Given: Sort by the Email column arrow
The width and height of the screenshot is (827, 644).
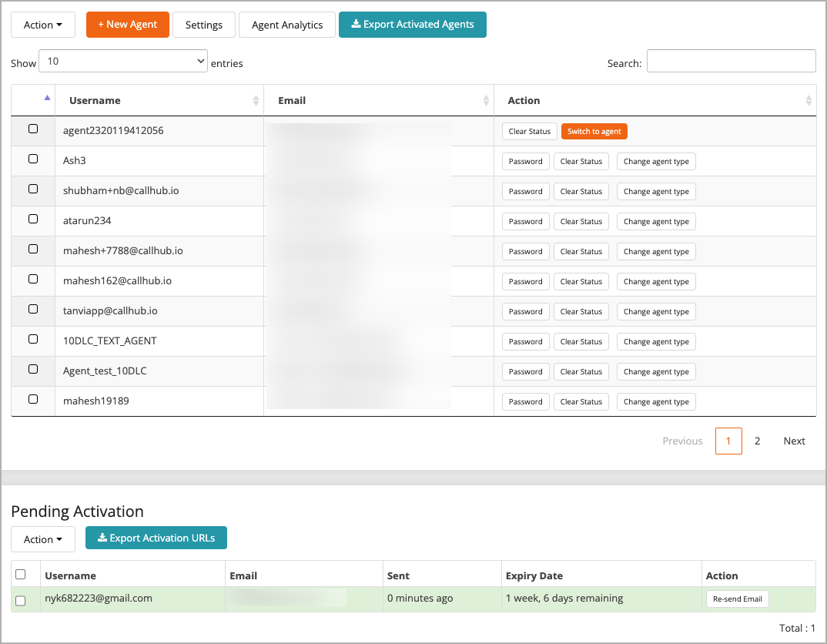Looking at the screenshot, I should (485, 100).
